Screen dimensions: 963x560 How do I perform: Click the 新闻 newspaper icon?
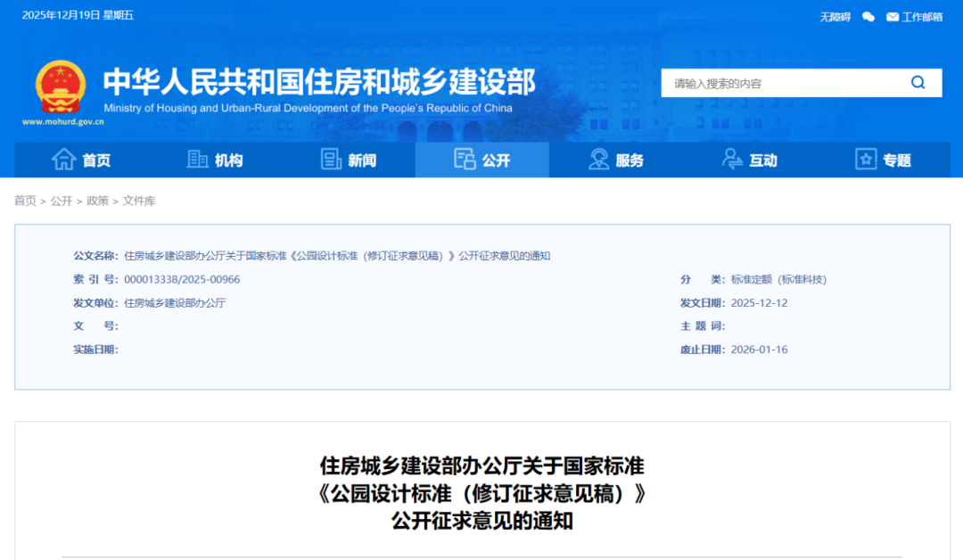point(331,159)
